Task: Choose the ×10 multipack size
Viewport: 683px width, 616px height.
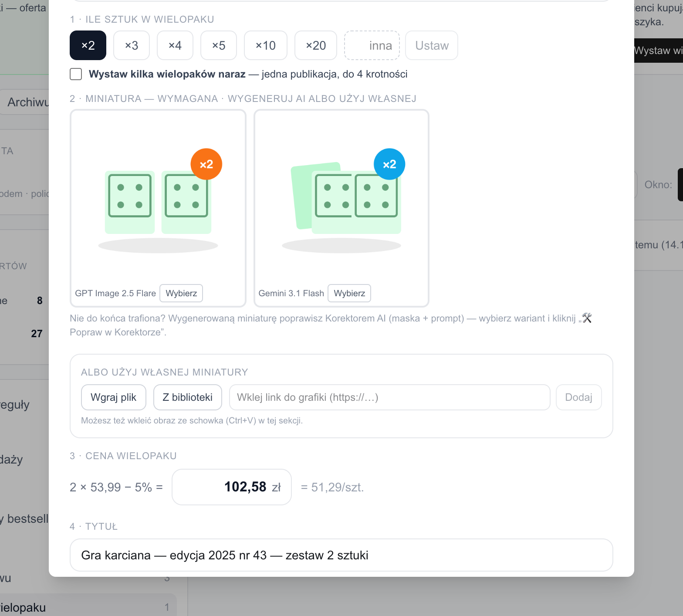Action: click(266, 45)
